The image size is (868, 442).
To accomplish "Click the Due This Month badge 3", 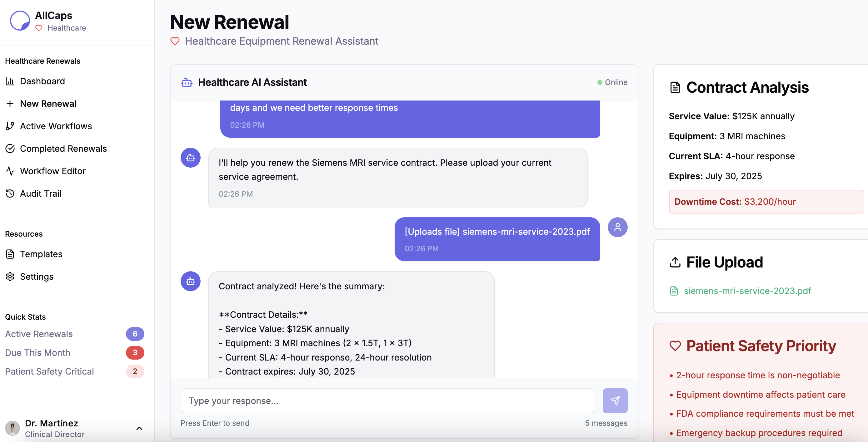I will [135, 352].
